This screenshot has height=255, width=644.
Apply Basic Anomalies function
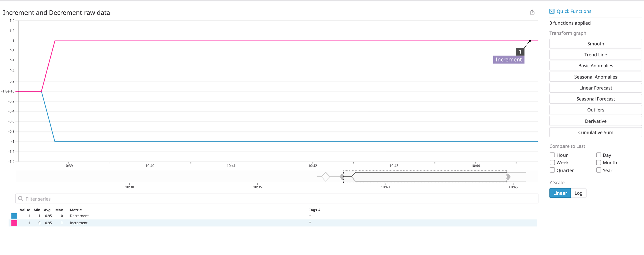coord(596,66)
